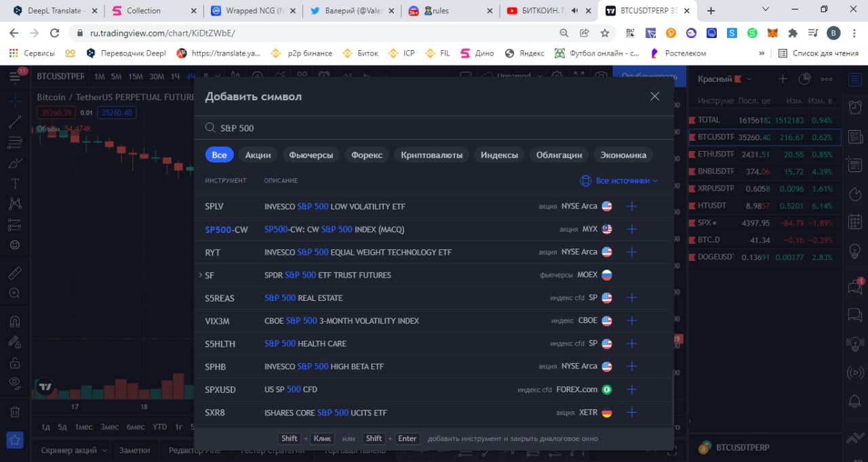868x462 pixels.
Task: Open the All sources dropdown
Action: click(x=619, y=181)
